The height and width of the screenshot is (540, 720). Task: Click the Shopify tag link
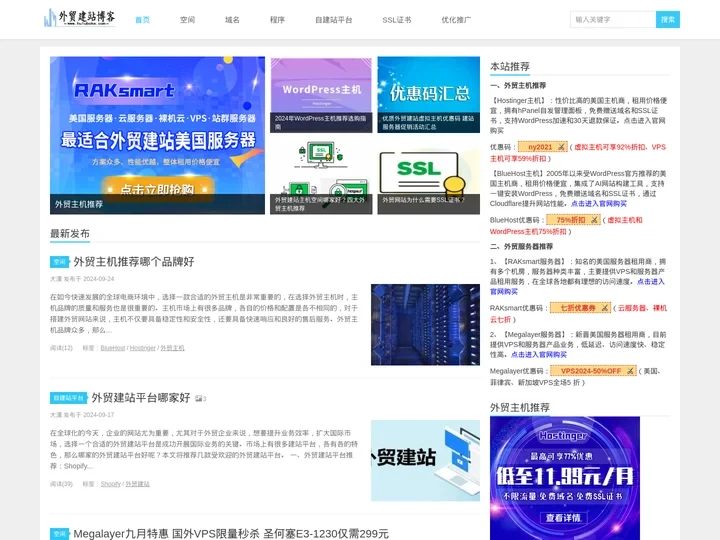pyautogui.click(x=111, y=484)
